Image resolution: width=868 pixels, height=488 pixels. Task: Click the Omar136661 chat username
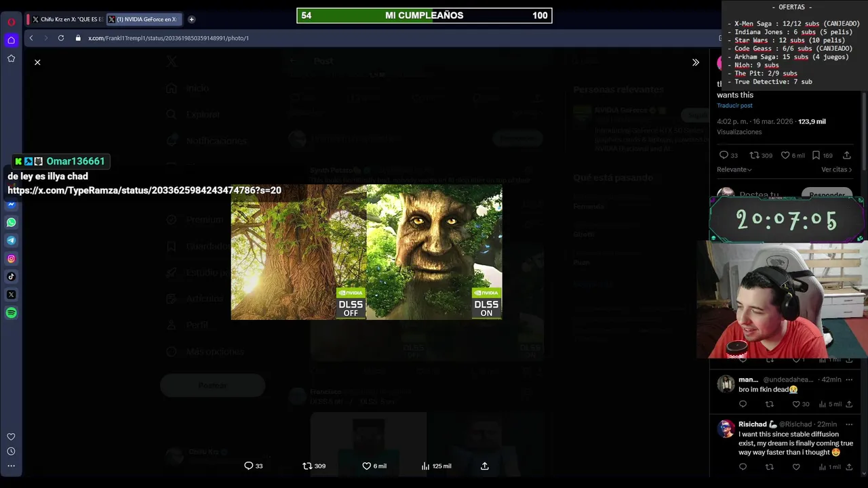pos(75,161)
